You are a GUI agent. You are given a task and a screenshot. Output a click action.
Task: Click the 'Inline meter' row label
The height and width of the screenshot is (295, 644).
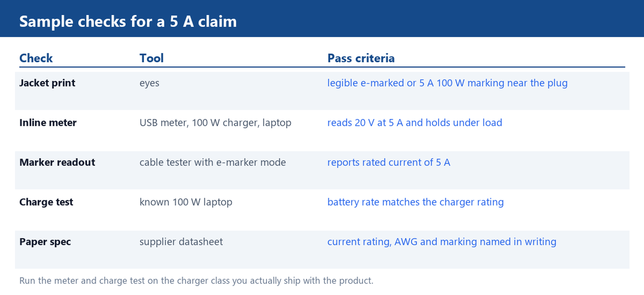48,123
